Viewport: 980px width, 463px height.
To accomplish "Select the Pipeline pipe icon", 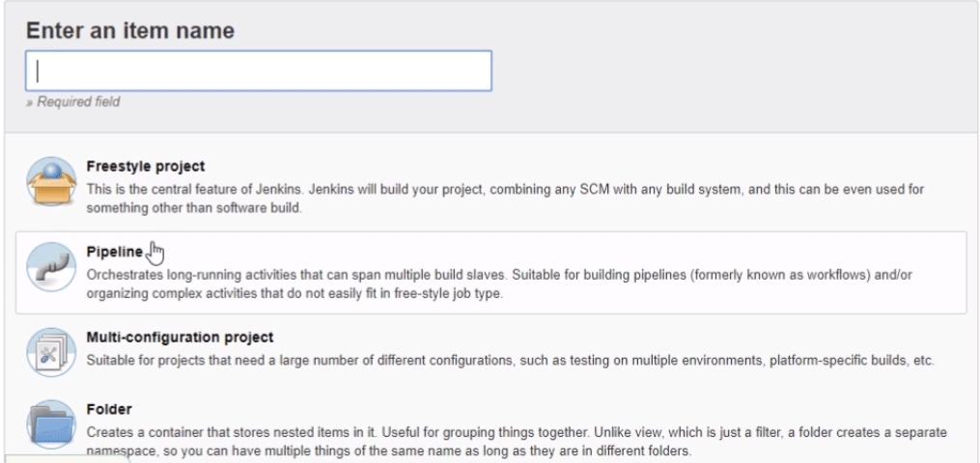I will 51,267.
